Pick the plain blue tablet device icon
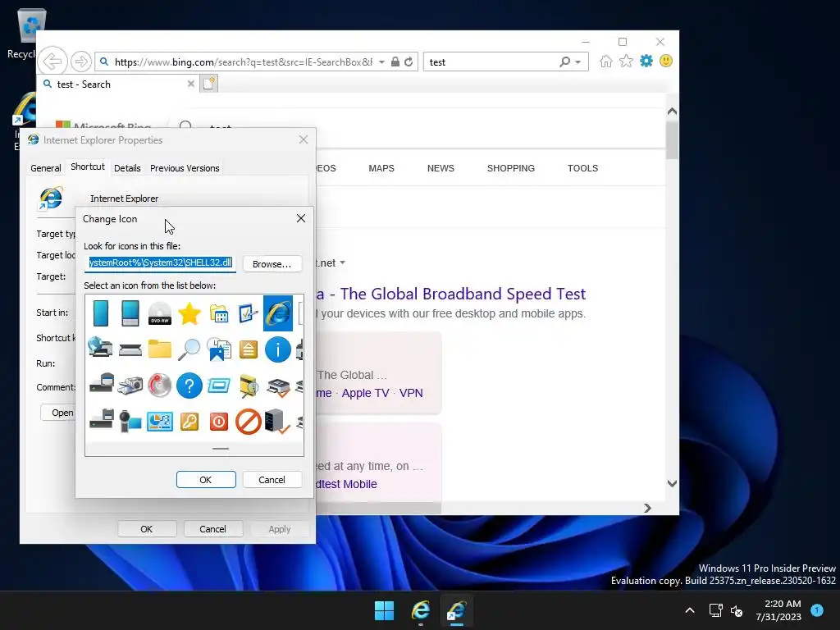Screen dimensions: 840x630 pos(101,313)
